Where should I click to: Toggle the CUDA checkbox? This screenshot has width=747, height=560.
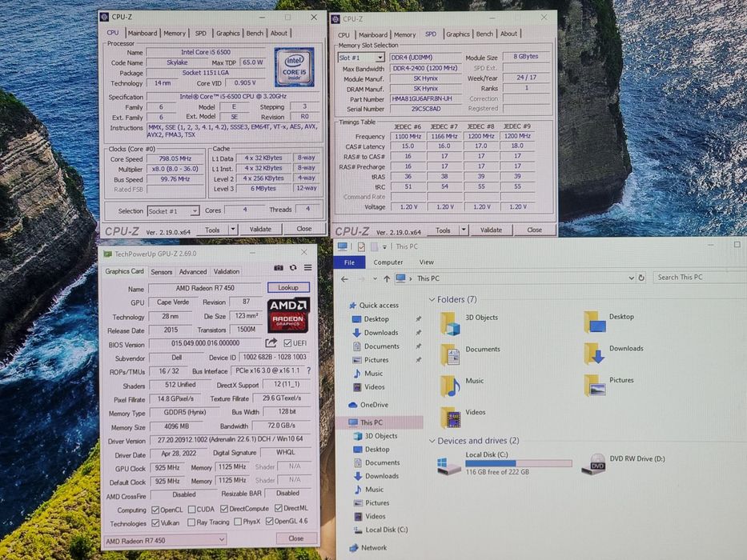(191, 509)
